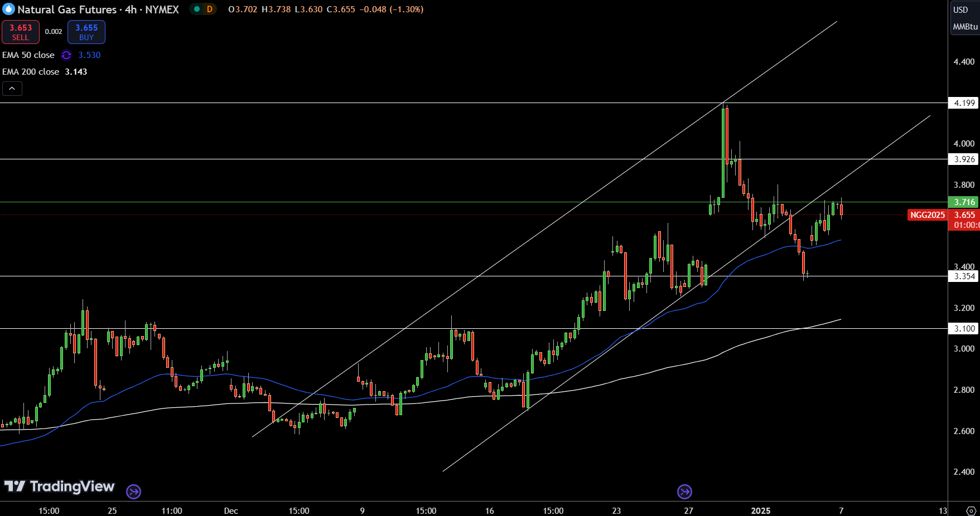Screen dimensions: 980x516
Task: Click the 3.100 horizontal line price label
Action: pyautogui.click(x=964, y=329)
